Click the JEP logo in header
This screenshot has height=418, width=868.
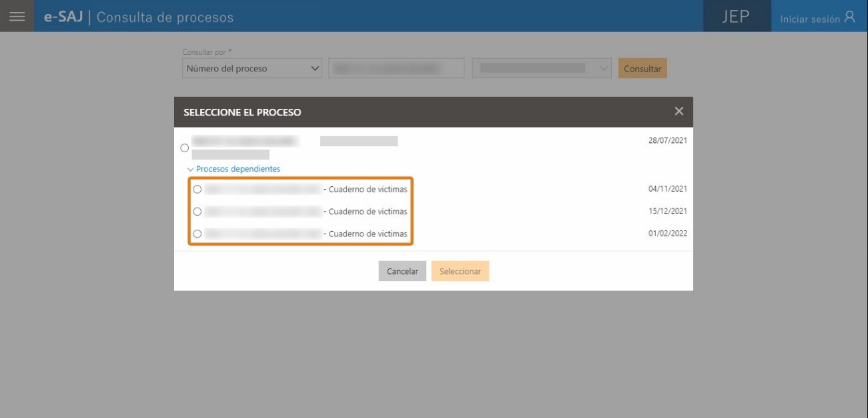point(737,17)
